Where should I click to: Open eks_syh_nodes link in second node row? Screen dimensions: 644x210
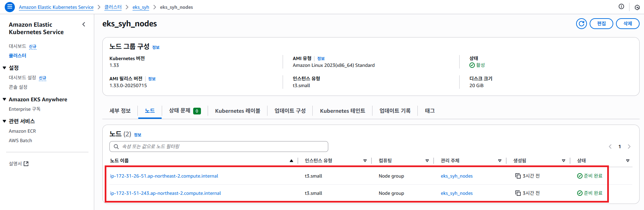pyautogui.click(x=457, y=193)
